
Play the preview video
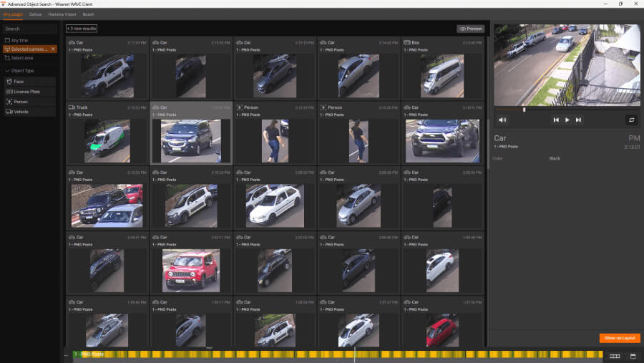567,120
